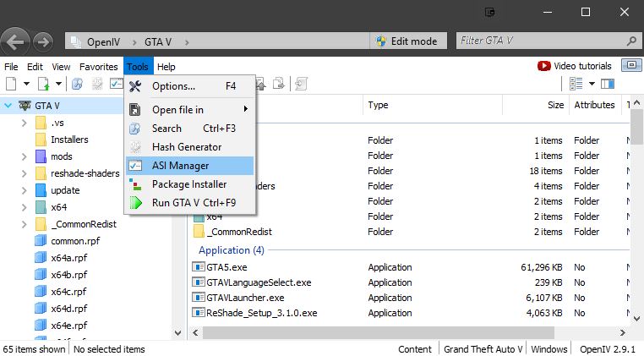Collapse the Application (4) group header
This screenshot has width=644, height=356.
click(232, 250)
